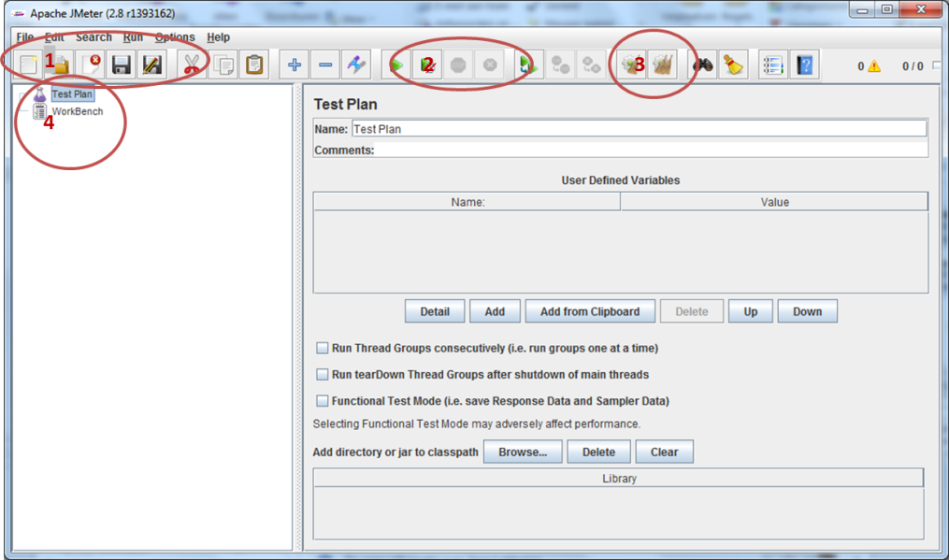
Task: Open Search with the binoculars icon
Action: coord(702,65)
